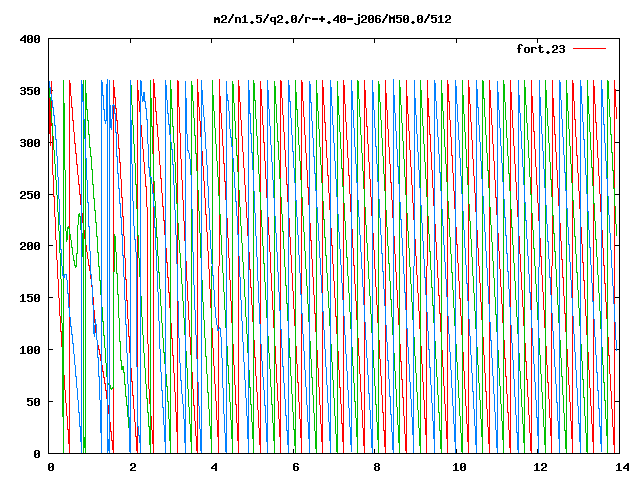Click y-axis label 150

tap(30, 298)
